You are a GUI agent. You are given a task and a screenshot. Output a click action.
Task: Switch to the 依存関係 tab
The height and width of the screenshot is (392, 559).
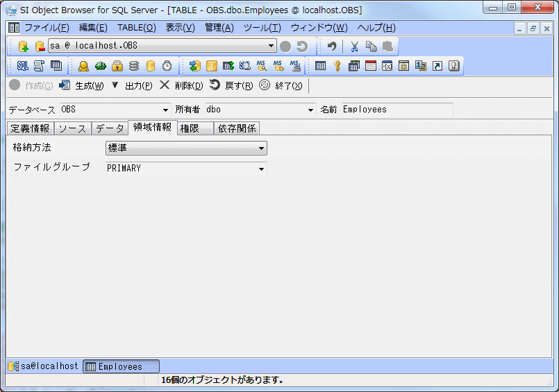237,128
